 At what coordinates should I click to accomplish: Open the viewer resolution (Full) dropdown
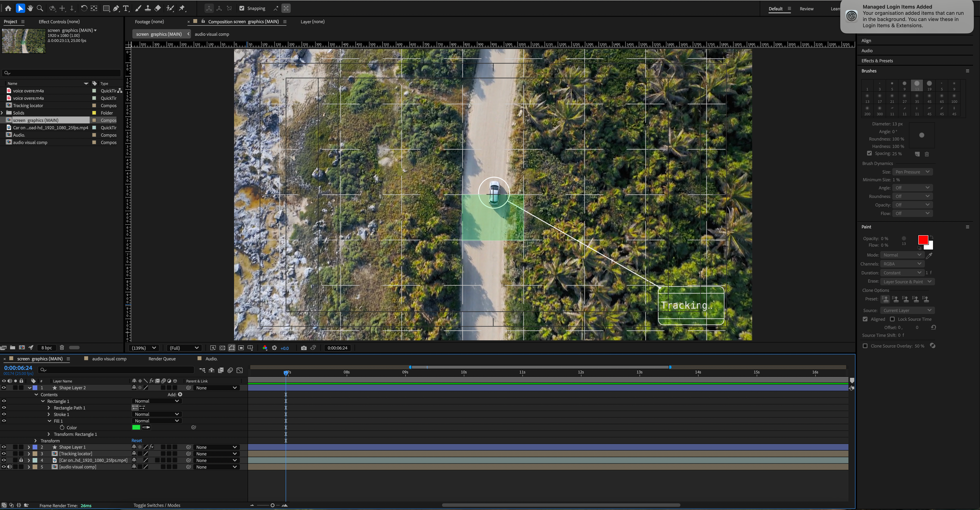[x=184, y=348]
